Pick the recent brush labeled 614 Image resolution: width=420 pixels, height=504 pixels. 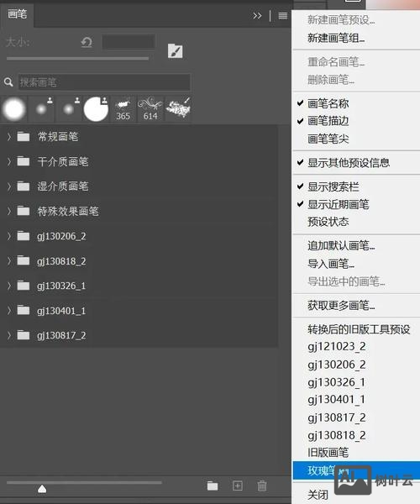click(150, 109)
